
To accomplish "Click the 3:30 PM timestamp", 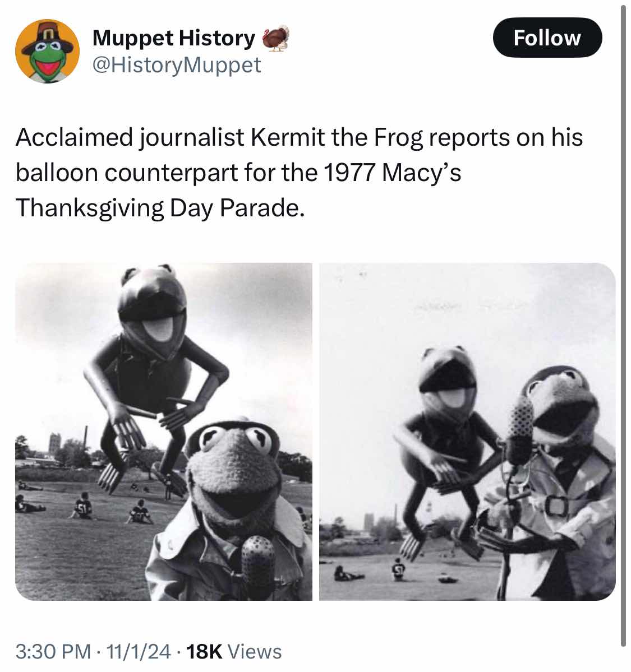I will pyautogui.click(x=53, y=651).
